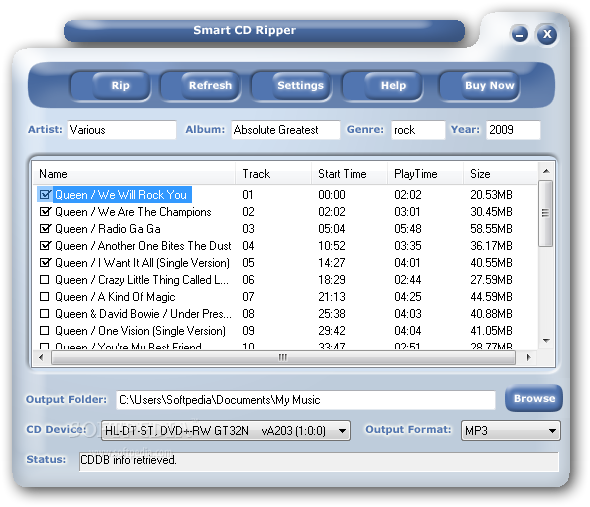Click the horizontal scrollbar thumb
The height and width of the screenshot is (507, 590).
283,357
